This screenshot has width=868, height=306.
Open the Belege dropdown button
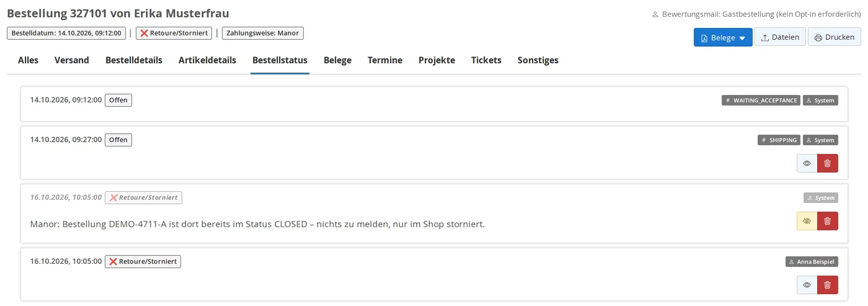(723, 37)
